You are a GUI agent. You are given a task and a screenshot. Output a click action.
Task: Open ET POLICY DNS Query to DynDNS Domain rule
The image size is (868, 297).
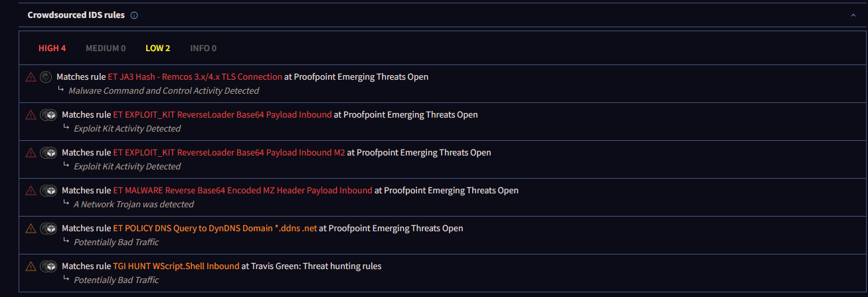pyautogui.click(x=215, y=229)
